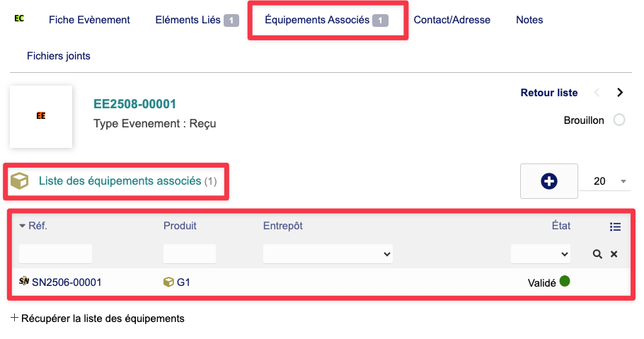Clear filters with the X icon
644x339 pixels.
pyautogui.click(x=614, y=254)
